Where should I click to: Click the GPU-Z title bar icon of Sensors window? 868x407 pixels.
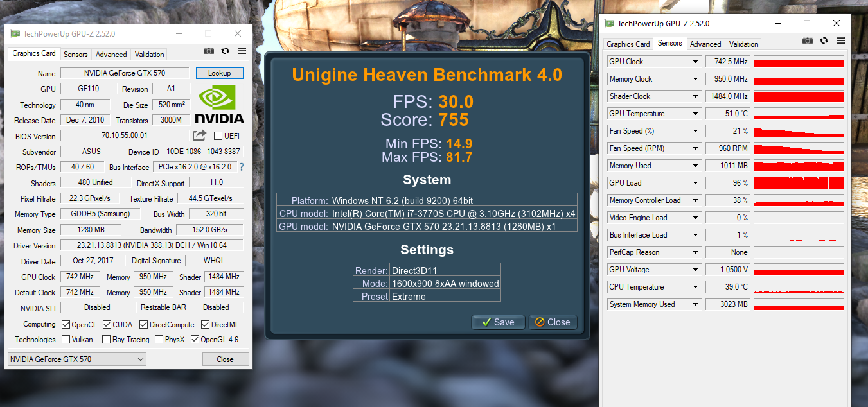(610, 23)
